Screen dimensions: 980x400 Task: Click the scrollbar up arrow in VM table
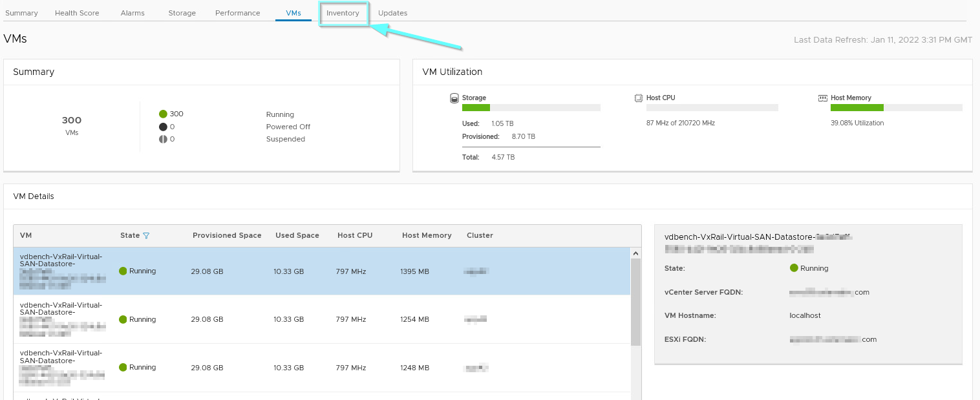(x=635, y=253)
